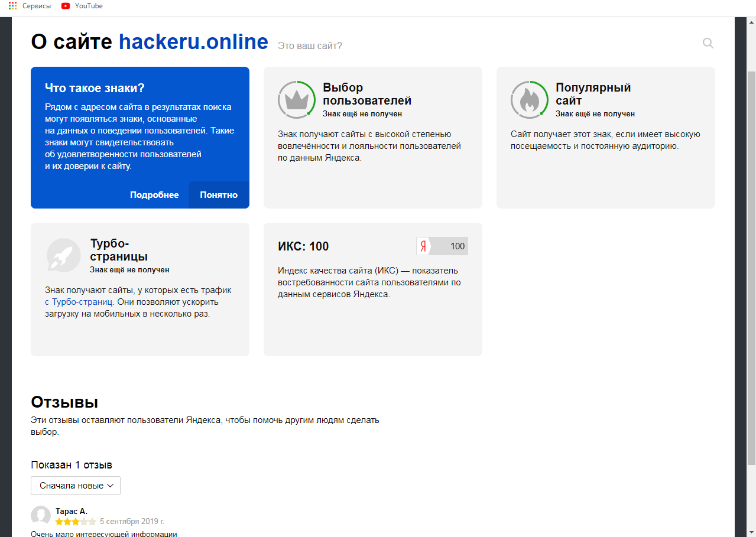Follow the с Турбо-страниц link
The image size is (756, 537).
(x=79, y=302)
